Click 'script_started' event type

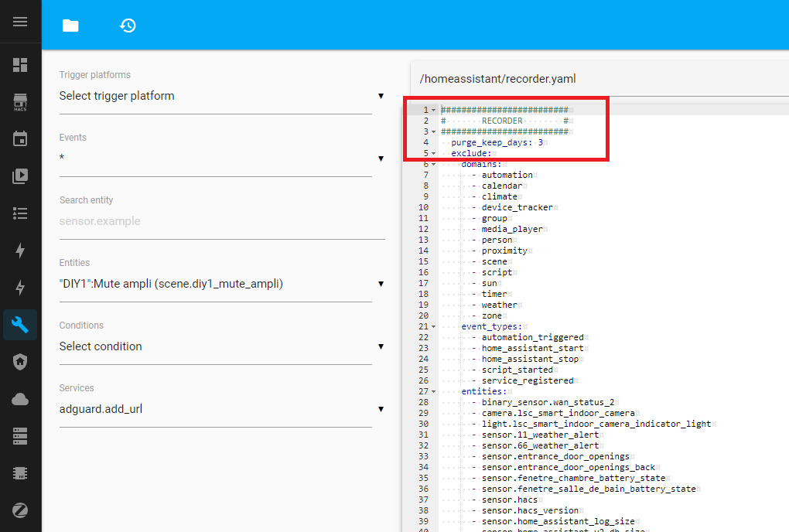point(517,370)
